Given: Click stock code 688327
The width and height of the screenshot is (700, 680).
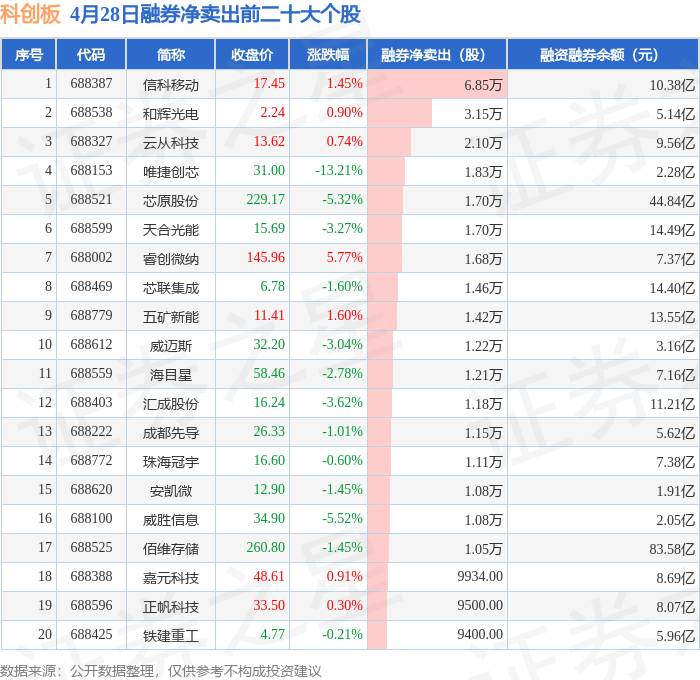Looking at the screenshot, I should [x=91, y=142].
